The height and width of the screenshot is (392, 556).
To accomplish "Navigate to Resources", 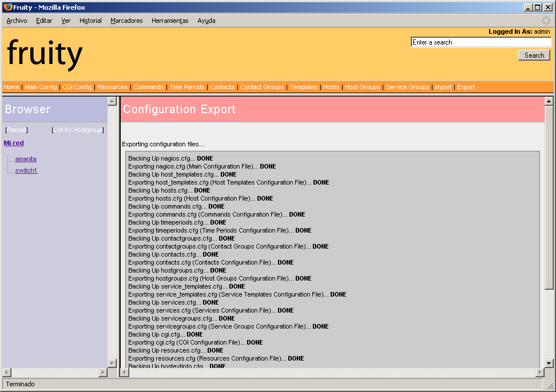I will 113,87.
